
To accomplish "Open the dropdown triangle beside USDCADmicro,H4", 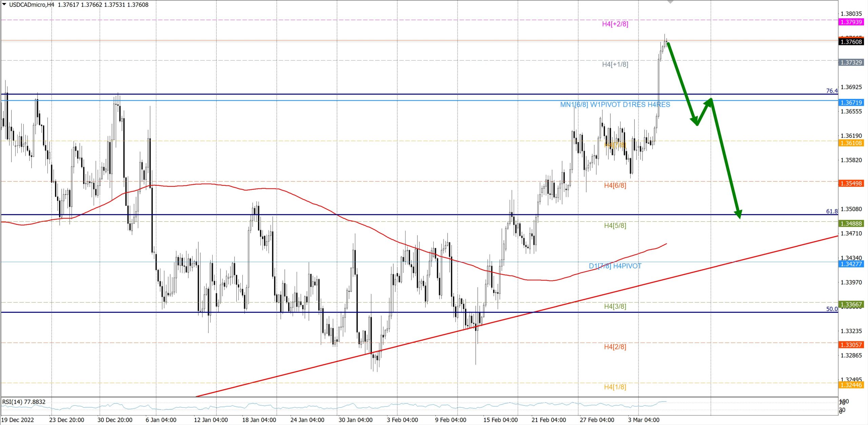I will [x=4, y=4].
